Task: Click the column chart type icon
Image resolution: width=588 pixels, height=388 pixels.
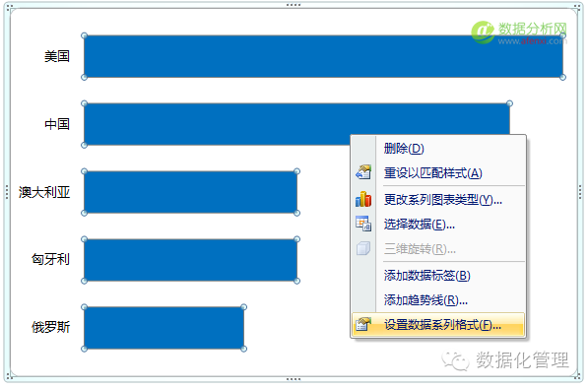Action: pyautogui.click(x=363, y=199)
